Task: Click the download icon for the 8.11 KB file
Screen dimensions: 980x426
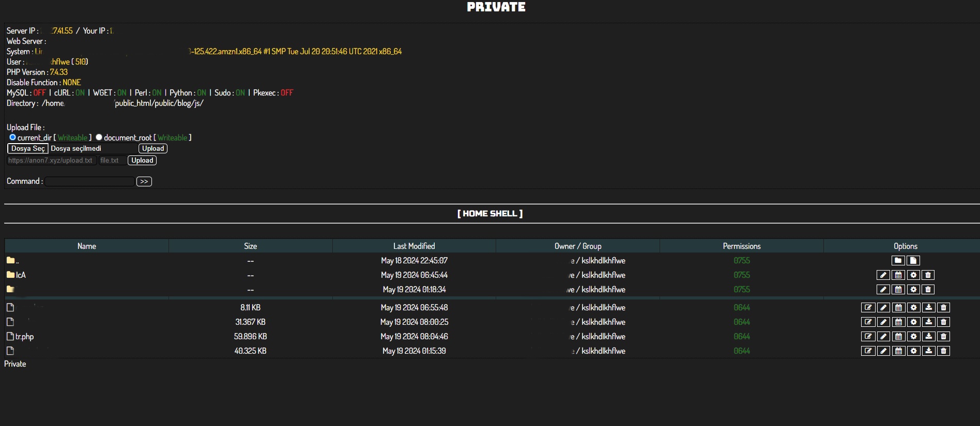Action: pyautogui.click(x=929, y=308)
